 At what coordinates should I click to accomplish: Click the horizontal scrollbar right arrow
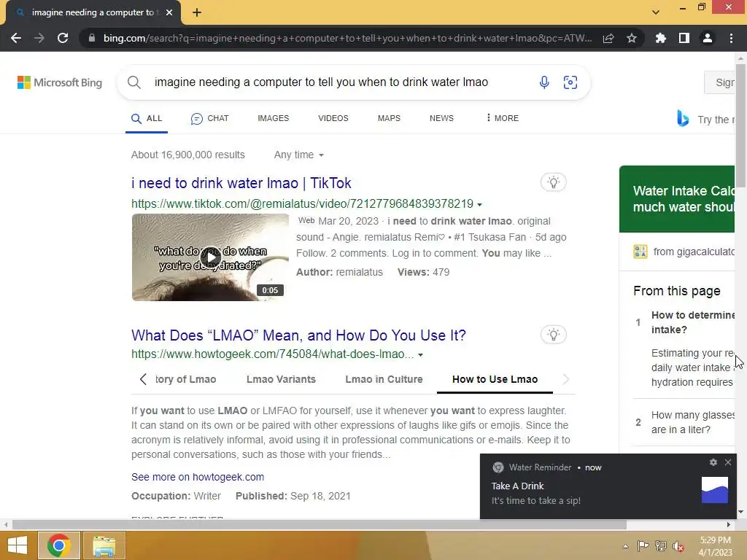pos(729,524)
